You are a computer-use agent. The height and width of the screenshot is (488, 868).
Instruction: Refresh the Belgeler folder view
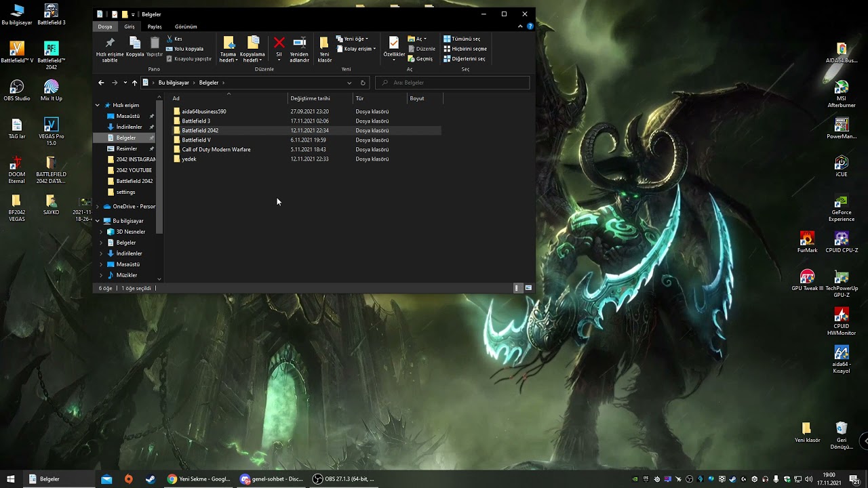coord(363,83)
